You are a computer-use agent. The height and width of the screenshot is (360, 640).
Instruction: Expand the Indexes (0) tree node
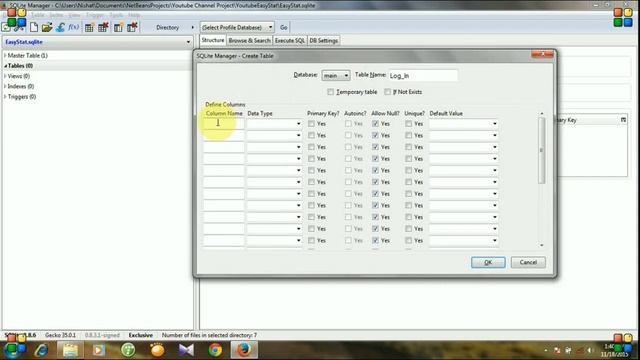click(x=5, y=86)
